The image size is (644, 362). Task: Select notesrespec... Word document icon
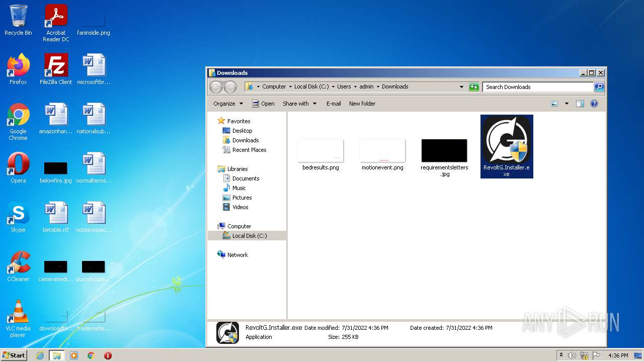94,217
